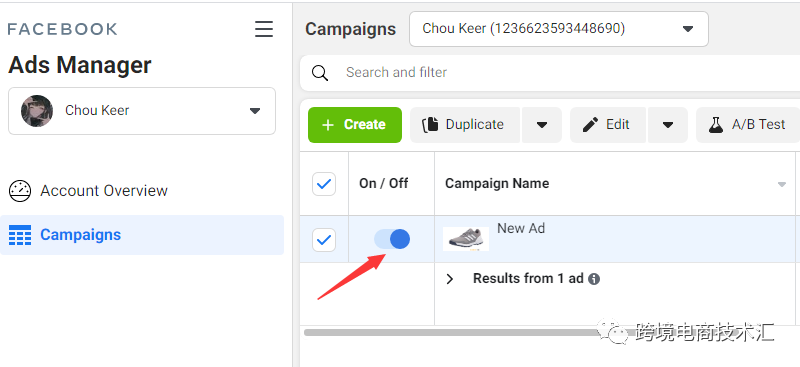This screenshot has width=800, height=367.
Task: Open the Duplicate options dropdown arrow
Action: click(542, 125)
